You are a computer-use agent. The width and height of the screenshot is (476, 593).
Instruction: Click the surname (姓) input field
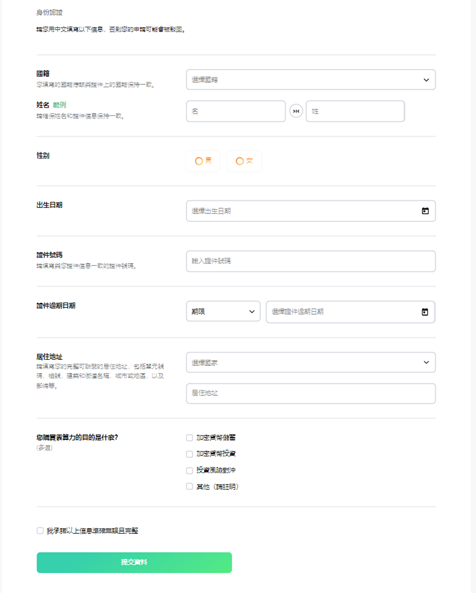click(355, 111)
